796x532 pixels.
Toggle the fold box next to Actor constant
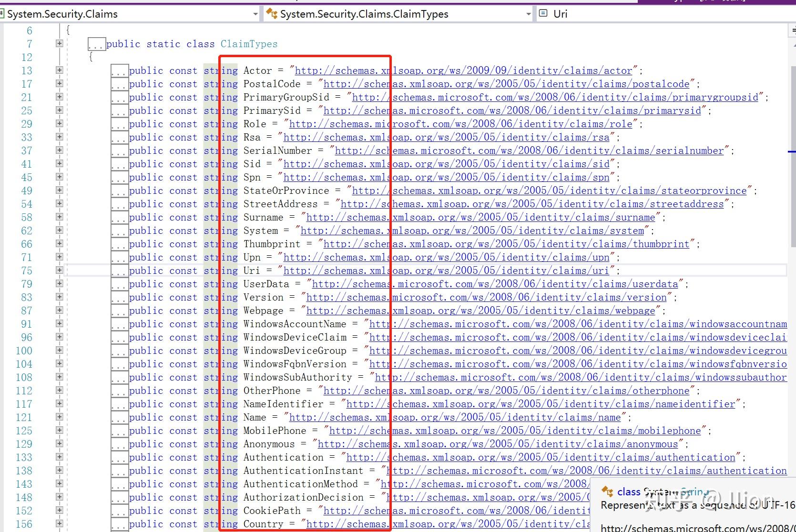tap(59, 70)
